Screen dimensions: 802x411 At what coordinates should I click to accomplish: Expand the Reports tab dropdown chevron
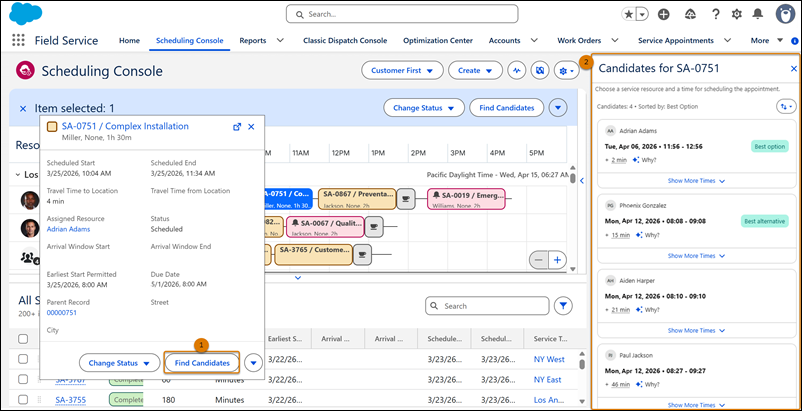point(280,40)
